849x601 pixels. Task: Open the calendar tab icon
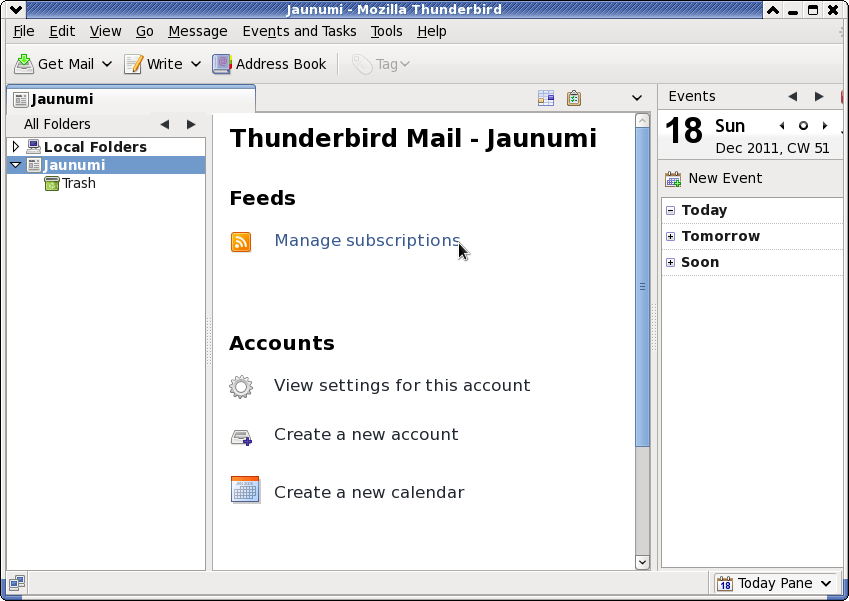(x=546, y=98)
